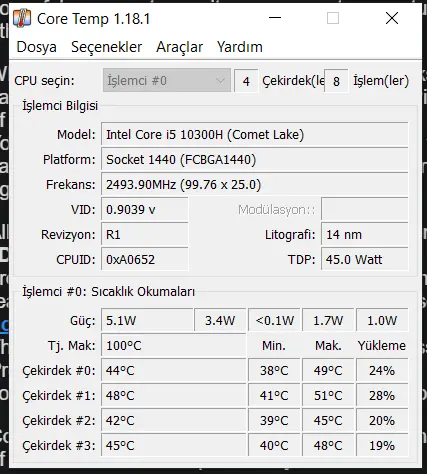Click the TDP value 45.0 Watt

pyautogui.click(x=365, y=260)
